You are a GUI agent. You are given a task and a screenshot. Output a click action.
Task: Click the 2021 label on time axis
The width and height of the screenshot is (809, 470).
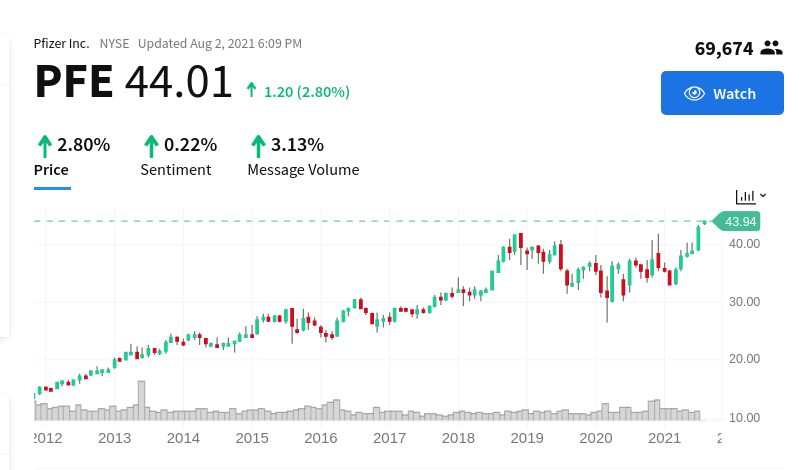665,438
